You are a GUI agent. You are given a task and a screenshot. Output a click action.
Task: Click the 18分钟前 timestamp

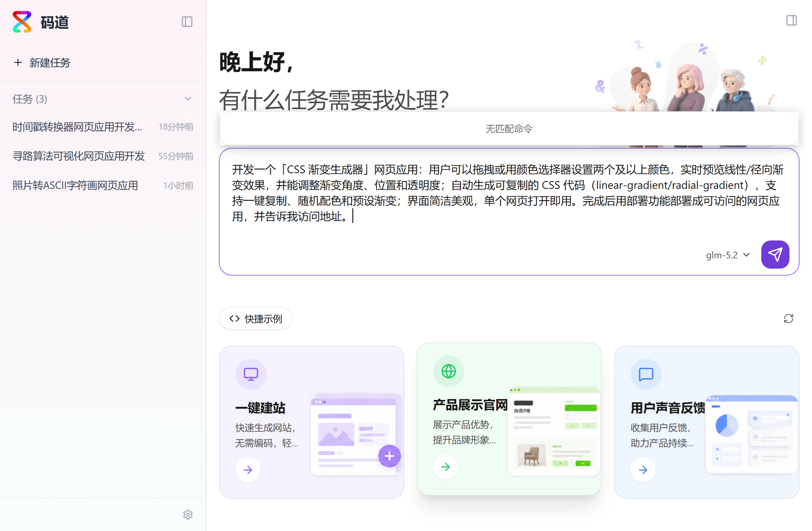[x=176, y=127]
